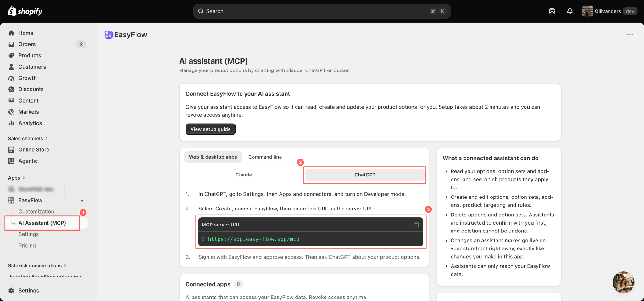Click the Agentic channel icon

[11, 161]
